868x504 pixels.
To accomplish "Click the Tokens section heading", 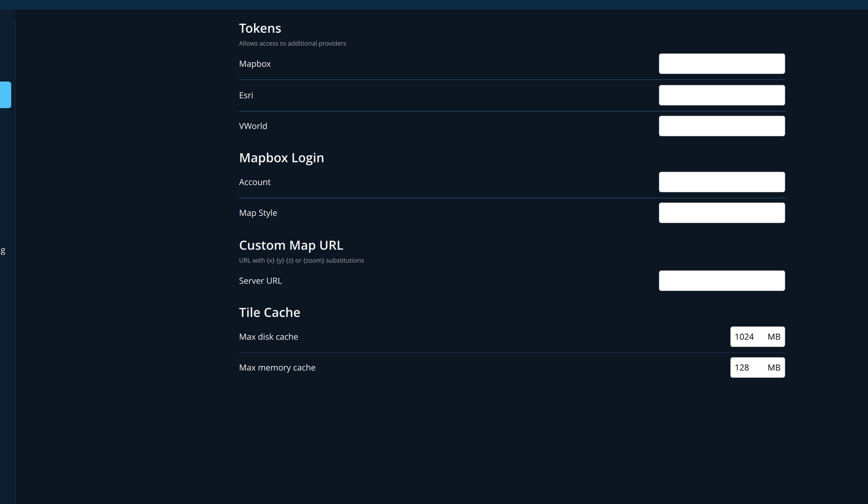I will [x=260, y=28].
